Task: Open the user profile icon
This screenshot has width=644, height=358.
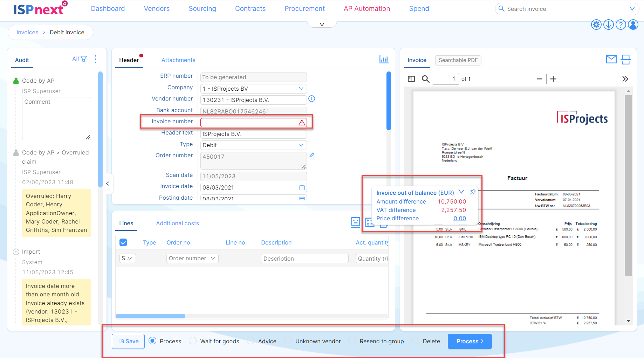Action: coord(633,25)
